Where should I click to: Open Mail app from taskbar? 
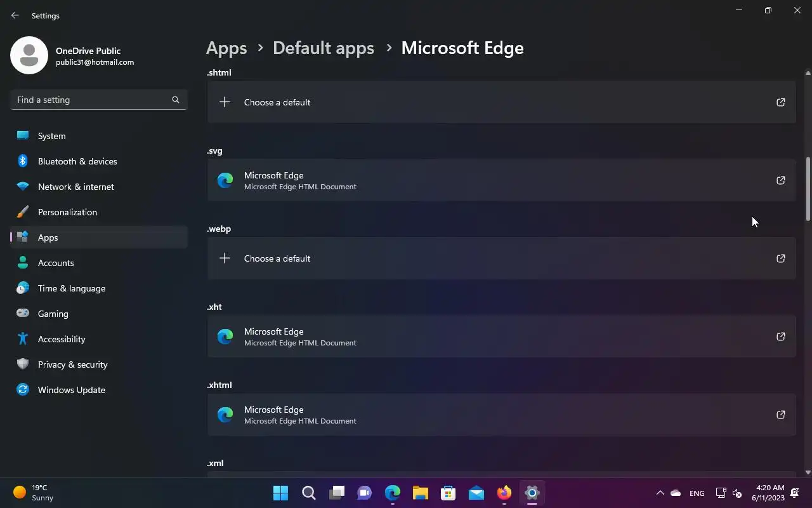tap(476, 493)
